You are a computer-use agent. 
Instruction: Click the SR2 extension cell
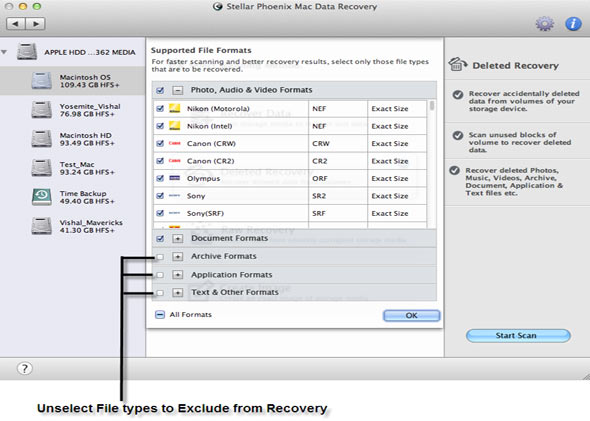pyautogui.click(x=338, y=196)
